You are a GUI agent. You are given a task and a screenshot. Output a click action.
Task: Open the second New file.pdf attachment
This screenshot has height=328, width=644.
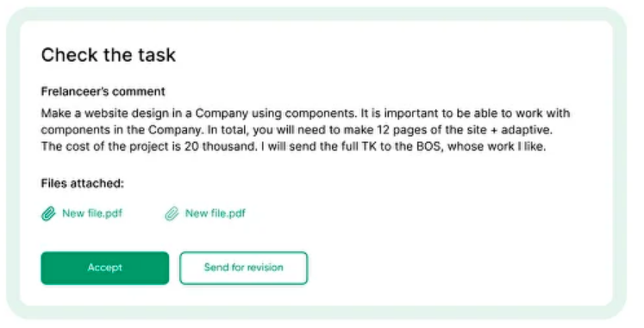tap(216, 214)
